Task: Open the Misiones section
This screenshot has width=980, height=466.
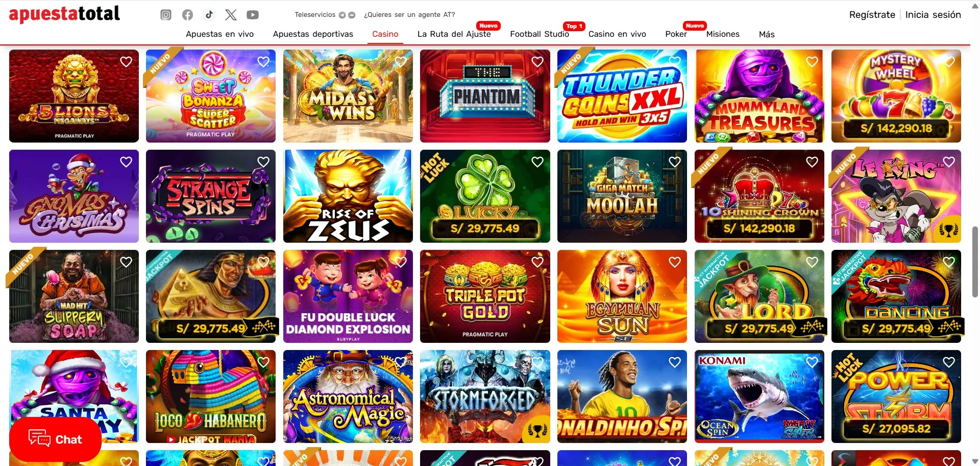Action: coord(723,34)
